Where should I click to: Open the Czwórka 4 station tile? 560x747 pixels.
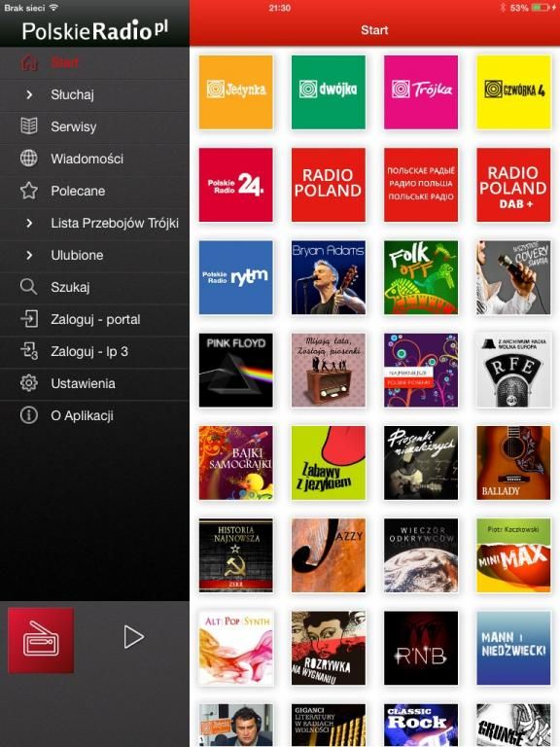(x=513, y=92)
